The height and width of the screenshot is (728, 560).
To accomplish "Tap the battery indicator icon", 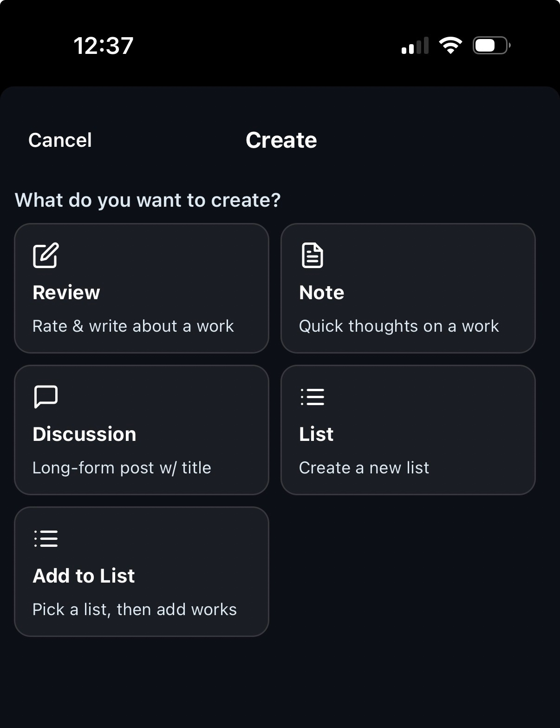I will click(x=491, y=46).
